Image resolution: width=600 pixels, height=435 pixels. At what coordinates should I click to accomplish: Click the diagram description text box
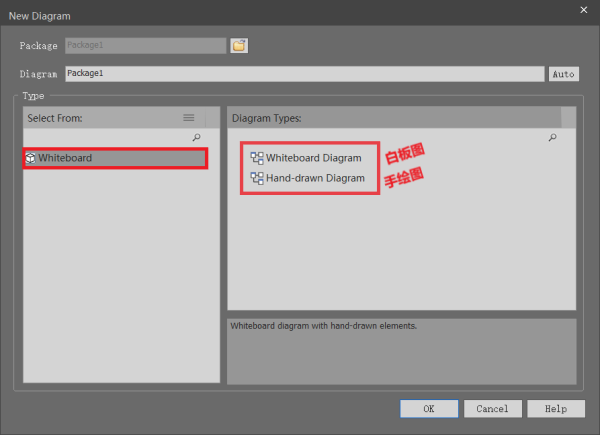pyautogui.click(x=401, y=350)
